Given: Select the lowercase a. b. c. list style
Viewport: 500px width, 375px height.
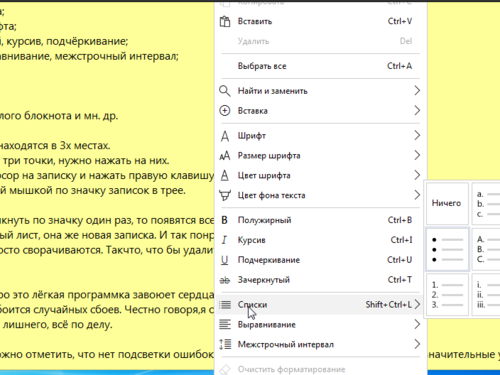Looking at the screenshot, I should 486,203.
